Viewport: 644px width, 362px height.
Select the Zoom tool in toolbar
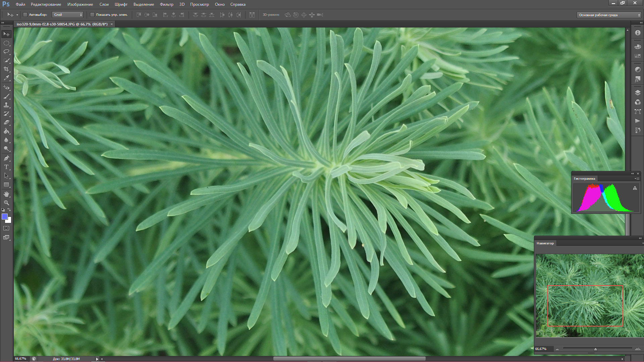6,203
